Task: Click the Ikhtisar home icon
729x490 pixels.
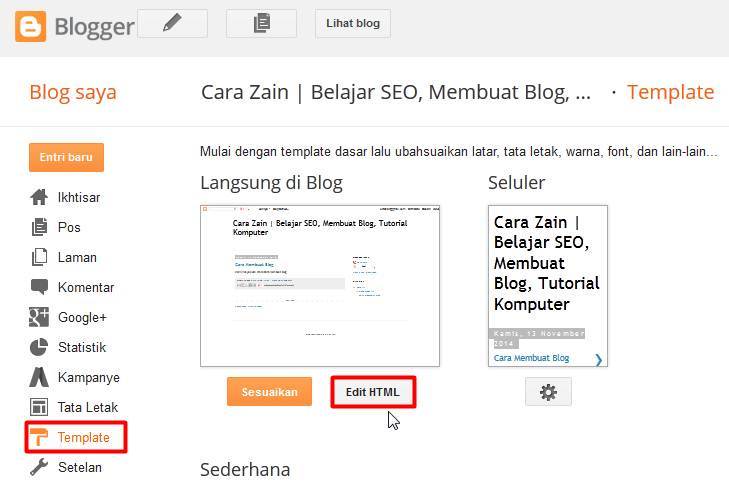Action: tap(39, 197)
